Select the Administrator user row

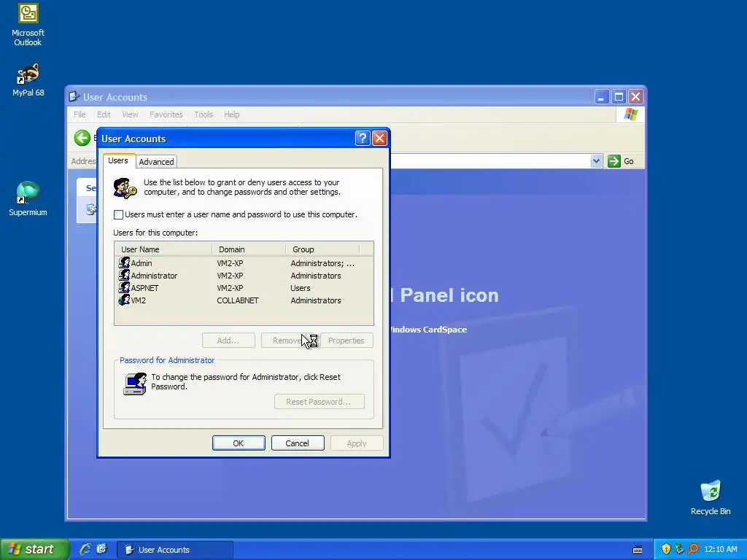pyautogui.click(x=244, y=276)
